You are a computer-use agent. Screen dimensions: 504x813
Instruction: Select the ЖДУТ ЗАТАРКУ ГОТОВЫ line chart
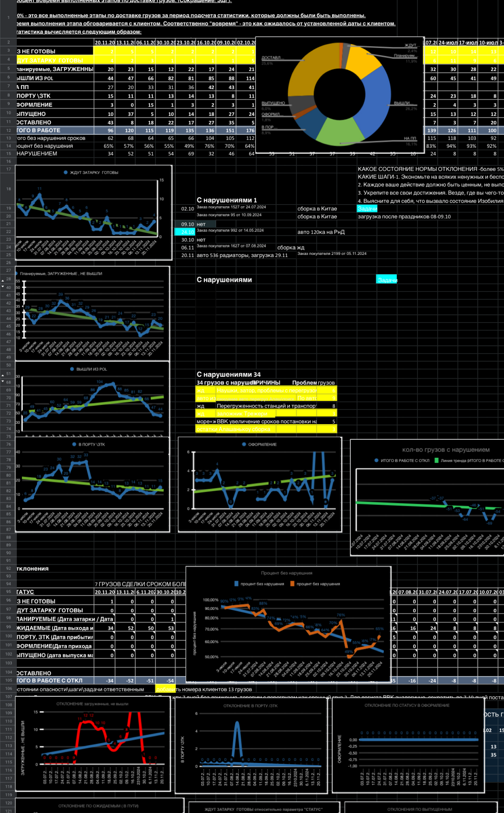coord(94,212)
